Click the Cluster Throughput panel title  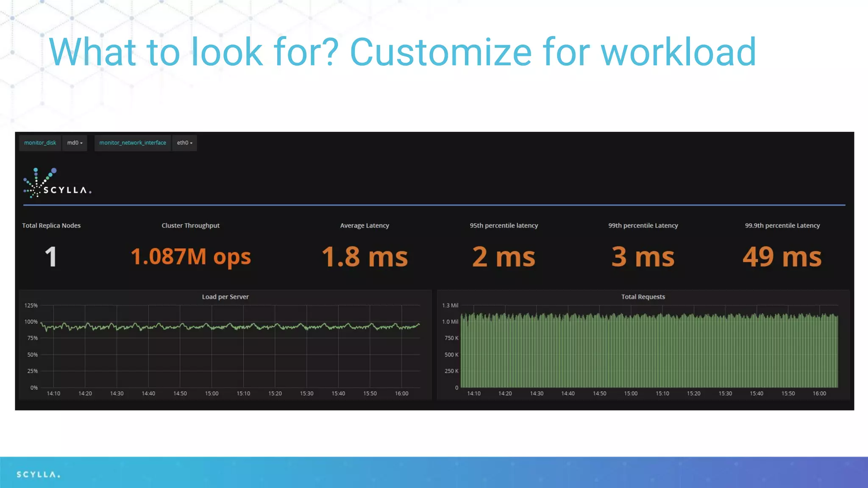190,225
